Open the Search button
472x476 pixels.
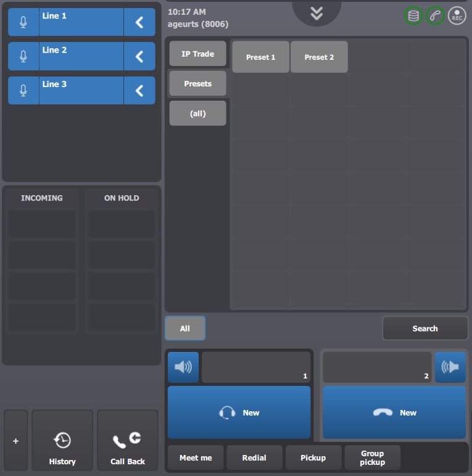425,328
